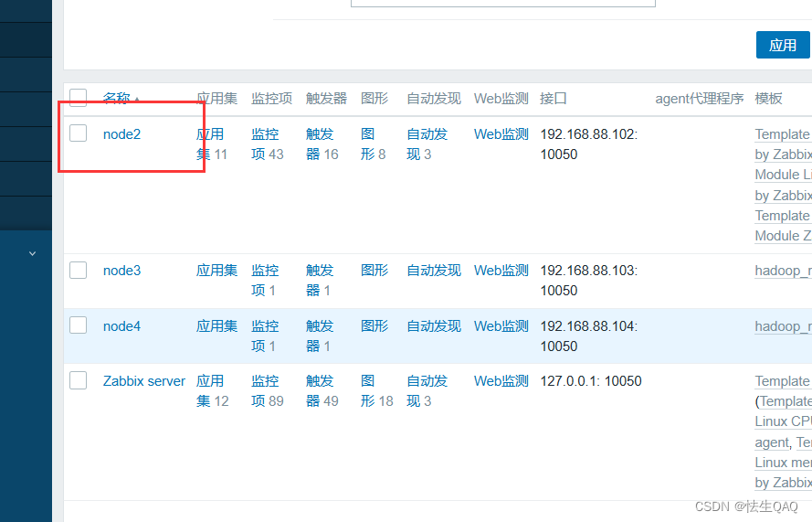Open node4 图形 link
This screenshot has width=812, height=522.
coord(374,326)
